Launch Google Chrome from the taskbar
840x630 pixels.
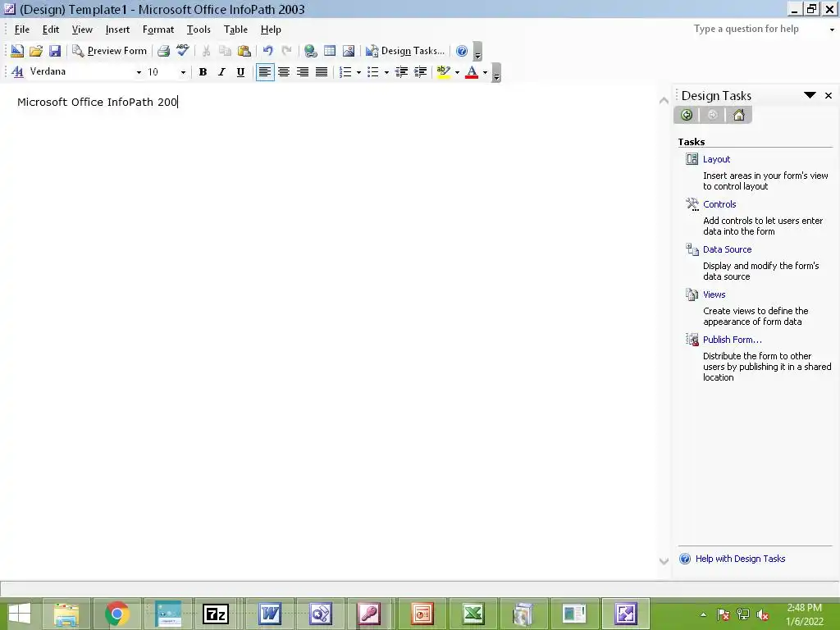[x=116, y=614]
